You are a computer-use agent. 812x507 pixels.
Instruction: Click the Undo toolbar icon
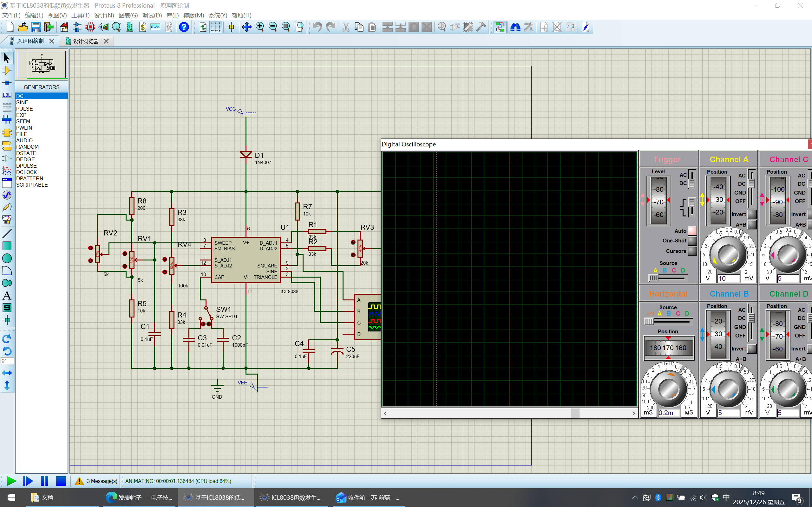pos(317,27)
